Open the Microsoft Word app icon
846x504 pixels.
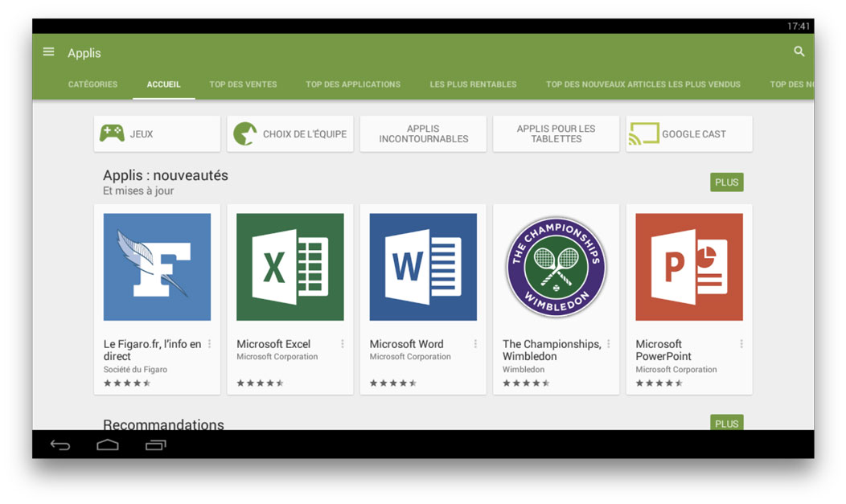423,267
